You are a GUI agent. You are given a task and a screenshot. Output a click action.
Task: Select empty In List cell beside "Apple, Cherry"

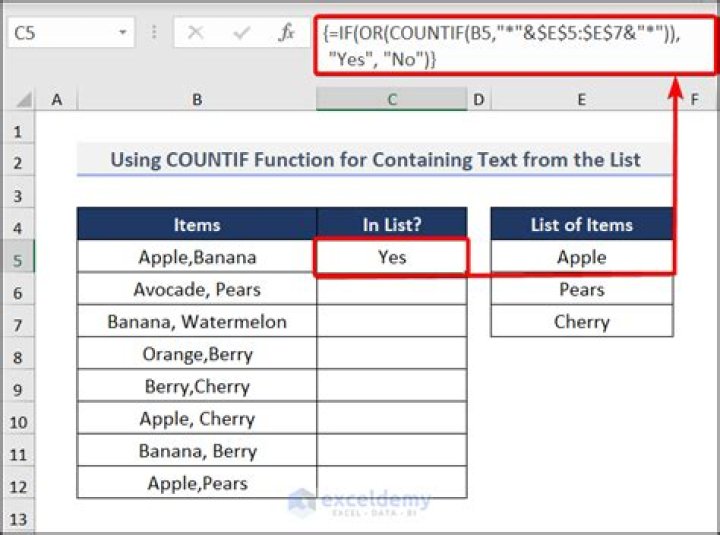coord(392,418)
